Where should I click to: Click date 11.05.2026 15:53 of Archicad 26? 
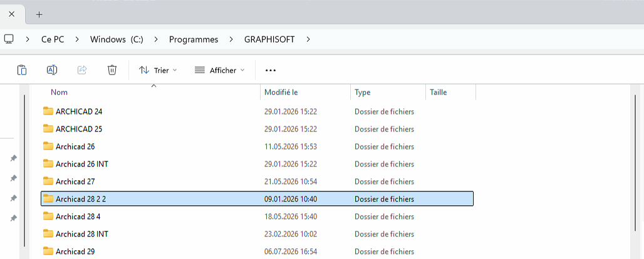291,146
